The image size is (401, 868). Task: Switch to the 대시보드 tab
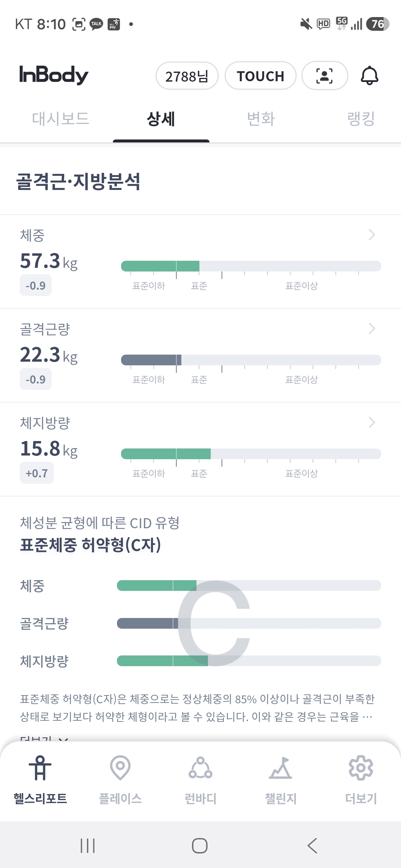pos(61,119)
